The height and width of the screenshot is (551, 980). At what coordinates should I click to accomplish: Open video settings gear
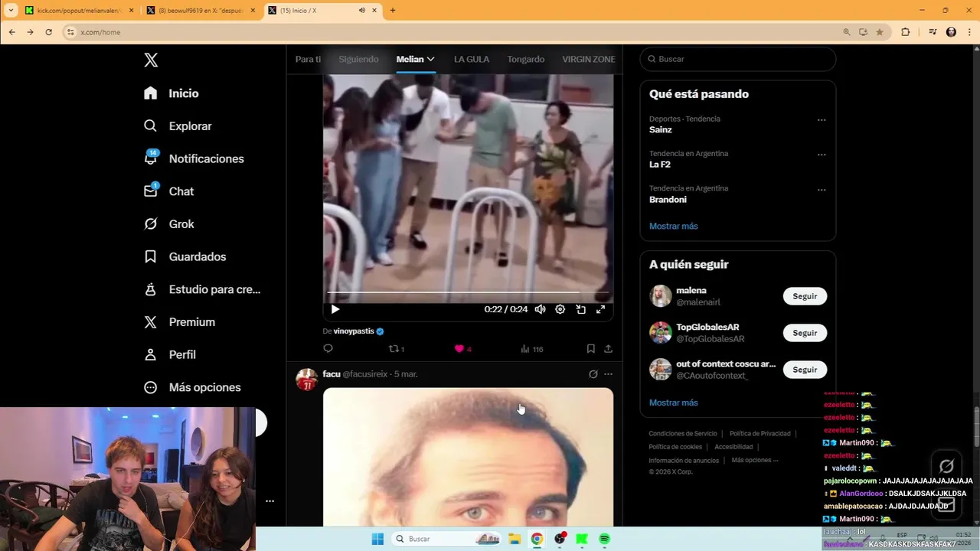[x=560, y=309]
